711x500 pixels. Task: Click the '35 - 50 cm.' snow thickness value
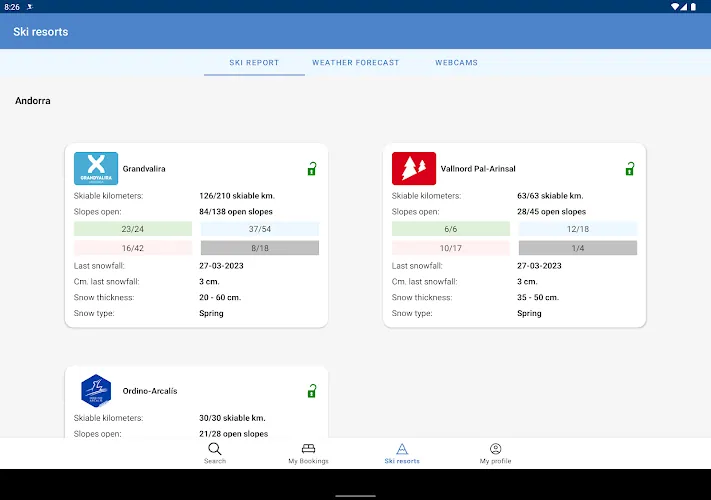point(538,297)
